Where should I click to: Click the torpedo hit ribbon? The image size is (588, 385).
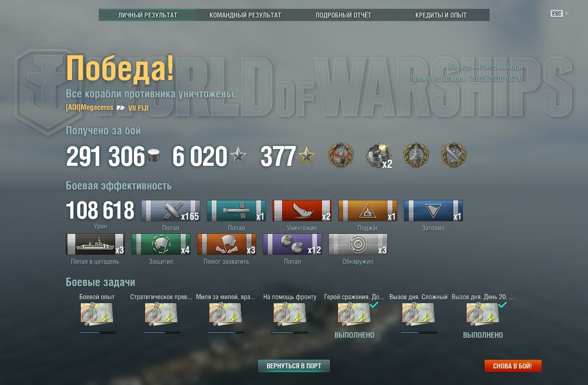tap(236, 211)
